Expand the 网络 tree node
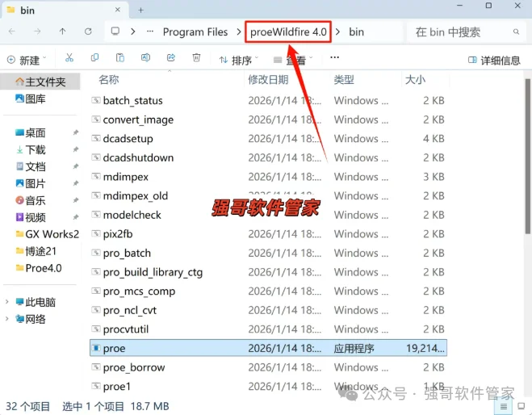The image size is (532, 415). [6, 319]
